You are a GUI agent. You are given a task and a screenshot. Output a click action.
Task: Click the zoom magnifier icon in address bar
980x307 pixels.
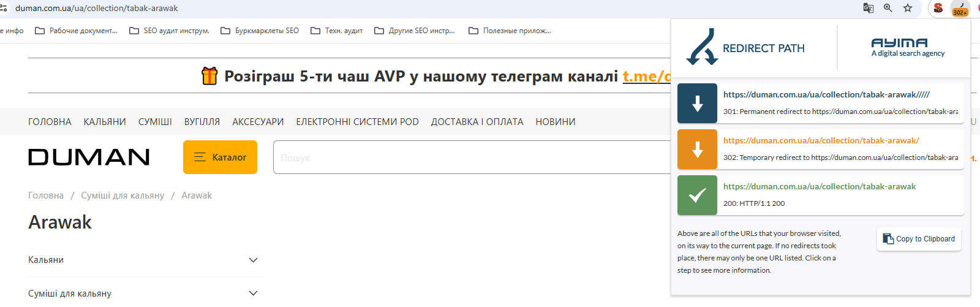click(x=888, y=8)
